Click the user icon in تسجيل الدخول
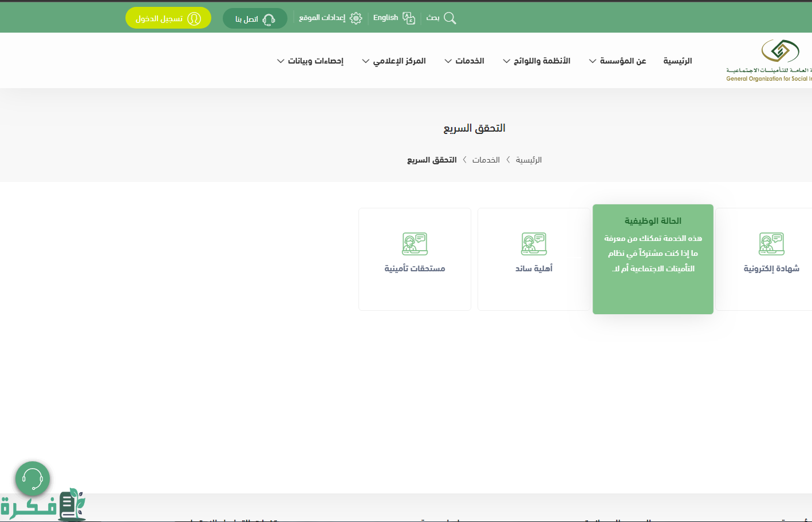The height and width of the screenshot is (522, 812). point(194,19)
